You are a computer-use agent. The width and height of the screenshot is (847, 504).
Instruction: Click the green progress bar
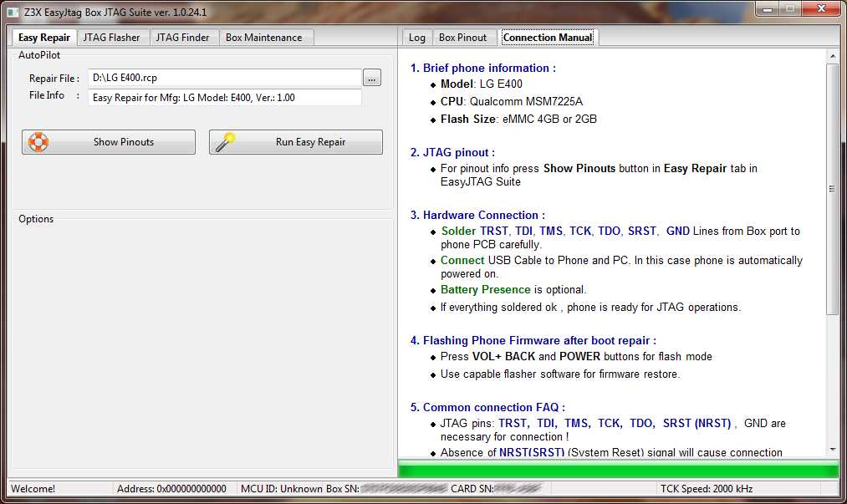click(x=618, y=468)
